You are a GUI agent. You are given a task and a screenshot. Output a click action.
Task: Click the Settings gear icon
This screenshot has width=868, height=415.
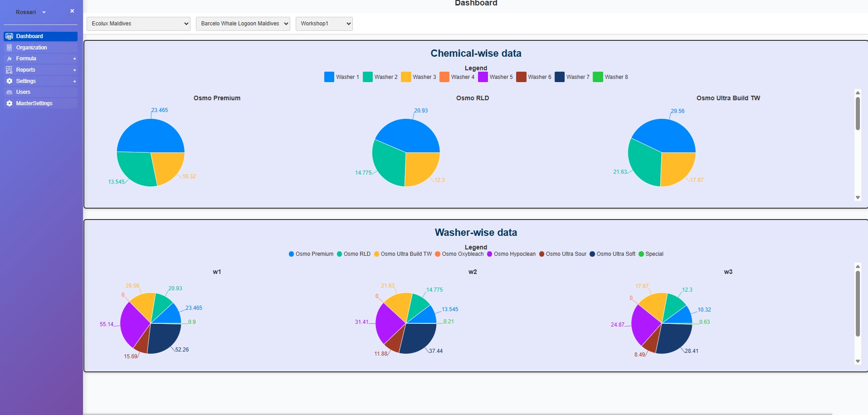click(x=9, y=81)
